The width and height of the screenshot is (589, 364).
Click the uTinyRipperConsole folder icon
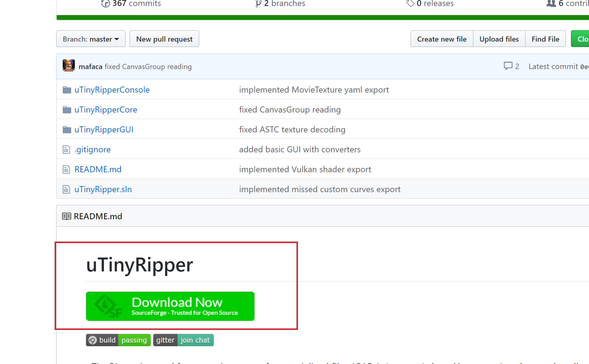[67, 90]
